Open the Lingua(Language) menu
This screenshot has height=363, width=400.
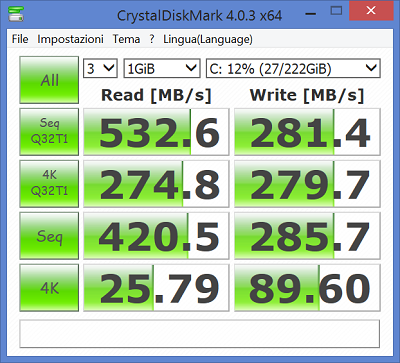[208, 39]
